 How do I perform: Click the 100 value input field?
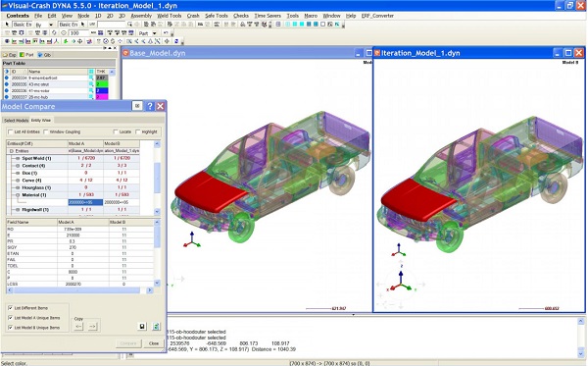point(78,33)
